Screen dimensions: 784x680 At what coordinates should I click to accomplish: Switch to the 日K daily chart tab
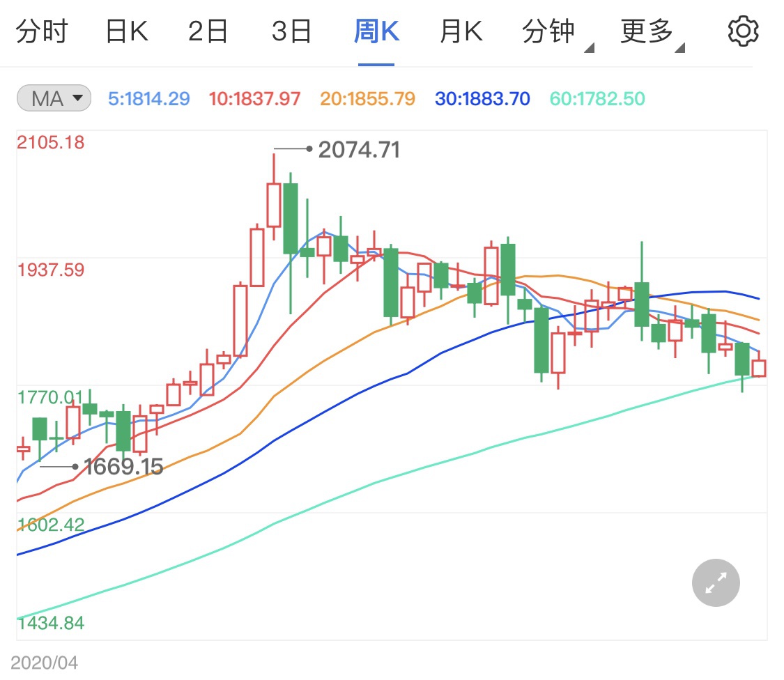(x=126, y=32)
